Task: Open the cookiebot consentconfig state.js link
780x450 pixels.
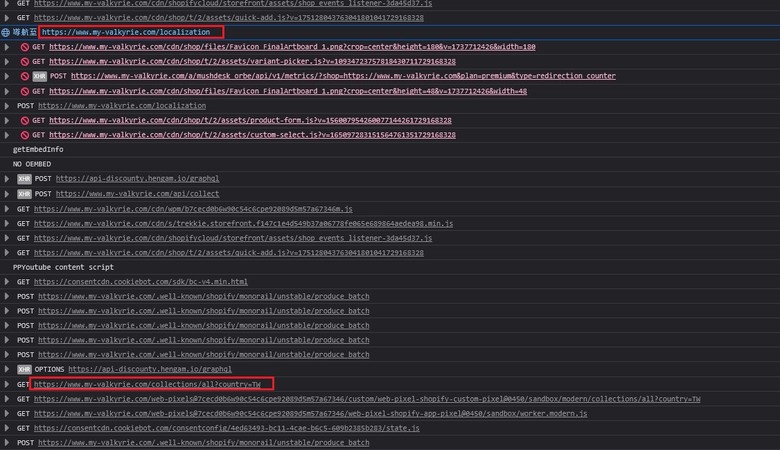Action: pos(227,428)
